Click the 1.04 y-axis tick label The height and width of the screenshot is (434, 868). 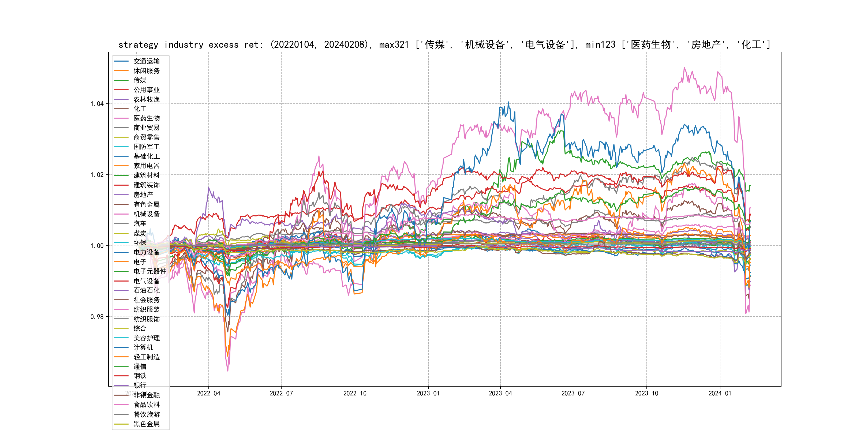(x=97, y=104)
